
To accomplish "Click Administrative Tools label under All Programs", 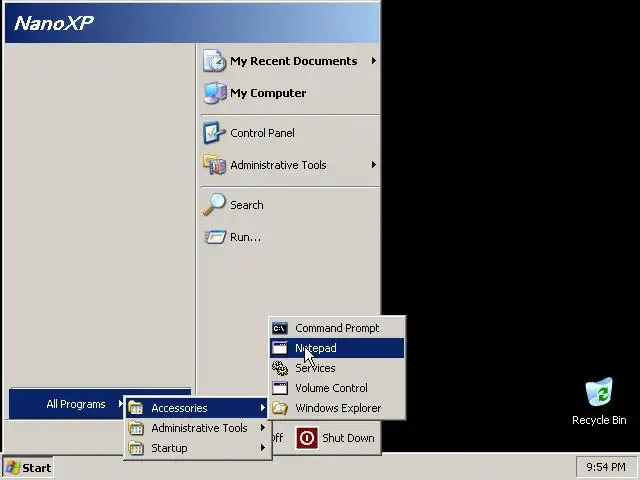I will [x=199, y=428].
